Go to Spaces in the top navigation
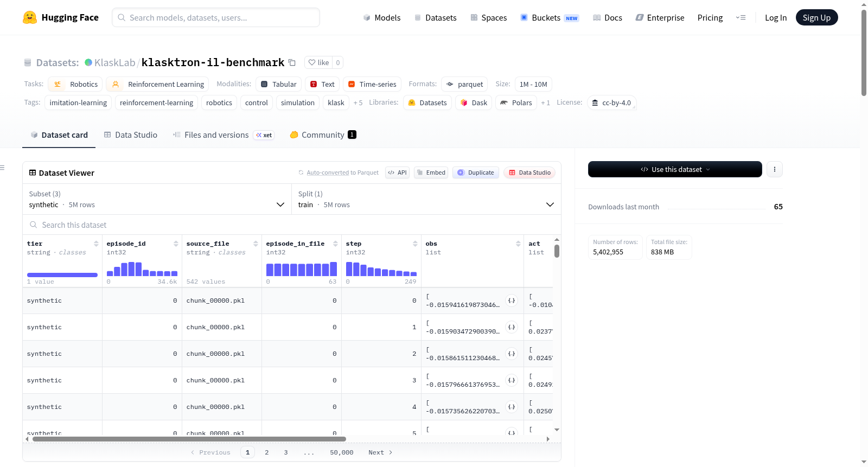The height and width of the screenshot is (467, 868). [489, 17]
